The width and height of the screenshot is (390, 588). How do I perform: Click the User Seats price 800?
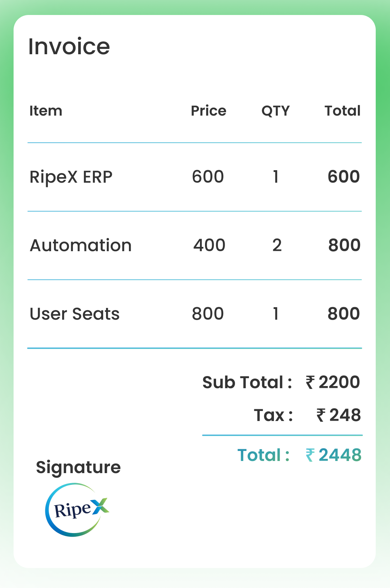point(208,314)
